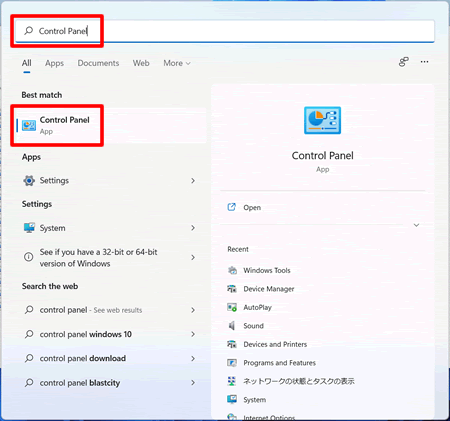
Task: Open Programs and Features recent item
Action: pos(279,363)
